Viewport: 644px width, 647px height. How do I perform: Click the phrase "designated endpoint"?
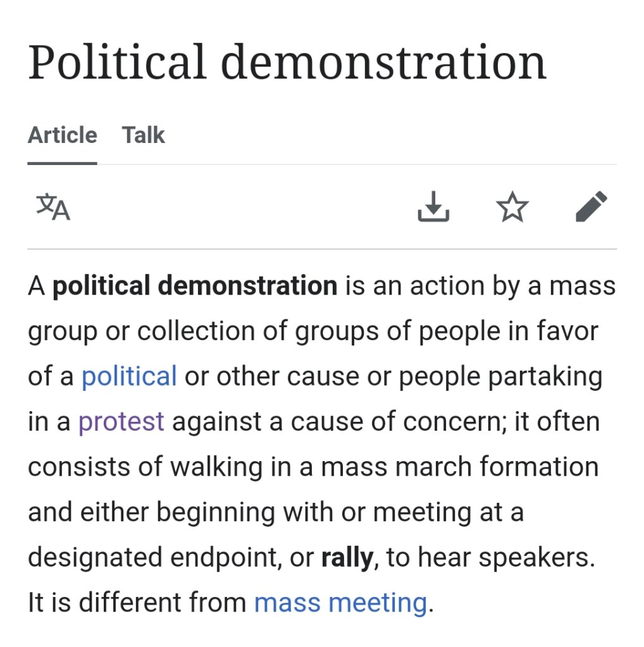tap(161, 557)
